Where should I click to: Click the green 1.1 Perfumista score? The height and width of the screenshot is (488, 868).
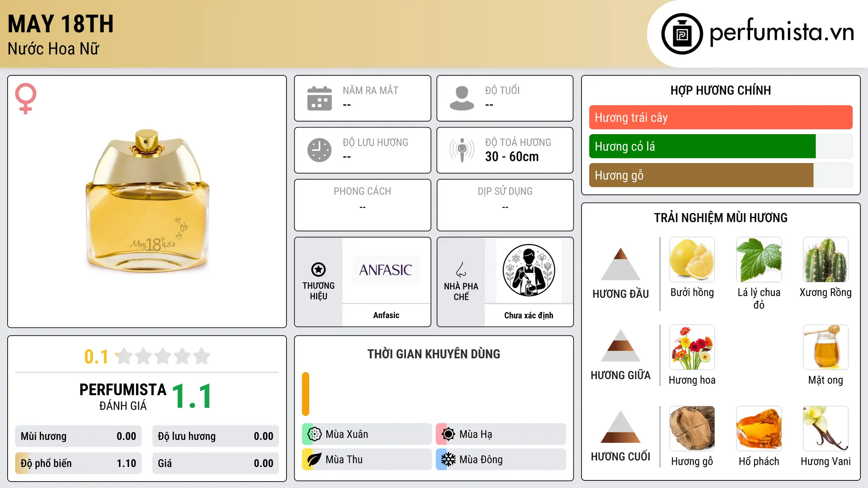[192, 396]
